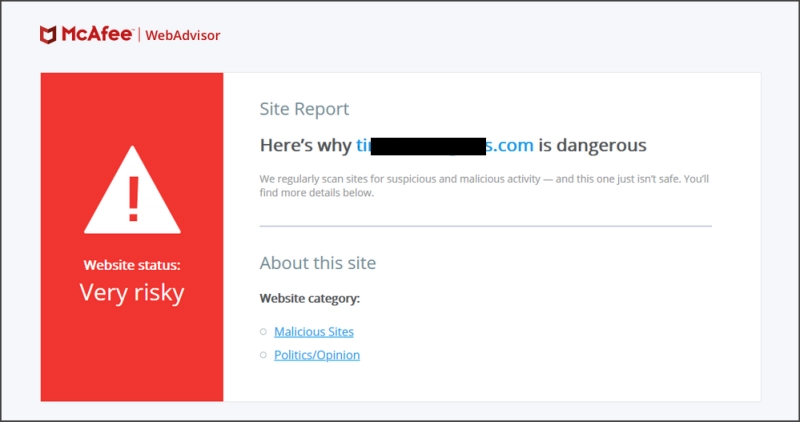Open the Politics/Opinion category link

317,355
